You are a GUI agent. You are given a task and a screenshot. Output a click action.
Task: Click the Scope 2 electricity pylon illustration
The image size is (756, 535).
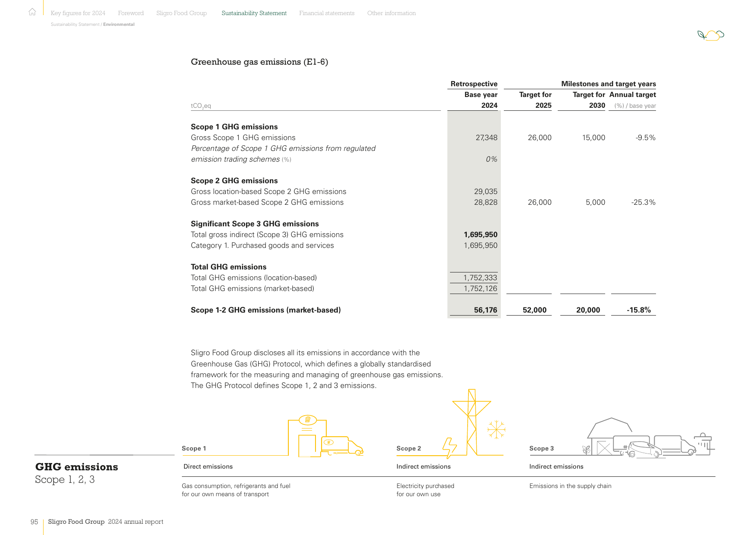(x=472, y=422)
